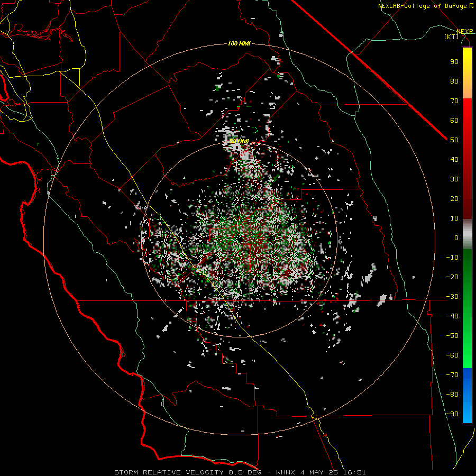Click the 50 value on velocity scale

pyautogui.click(x=454, y=140)
